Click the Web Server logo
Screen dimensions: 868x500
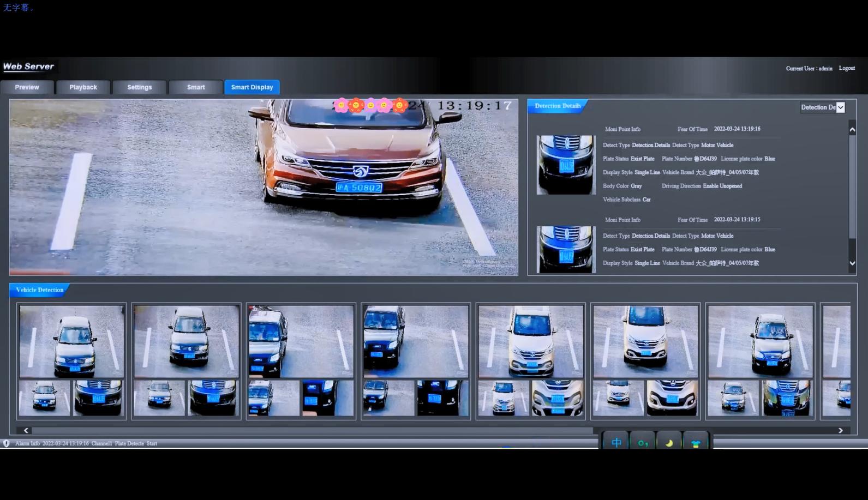click(x=28, y=67)
